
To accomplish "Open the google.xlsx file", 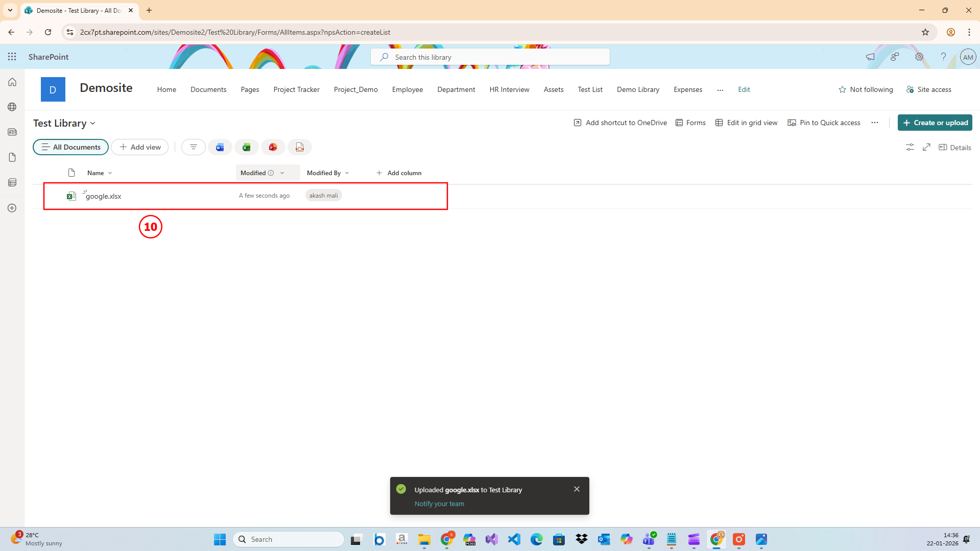I will pos(104,196).
